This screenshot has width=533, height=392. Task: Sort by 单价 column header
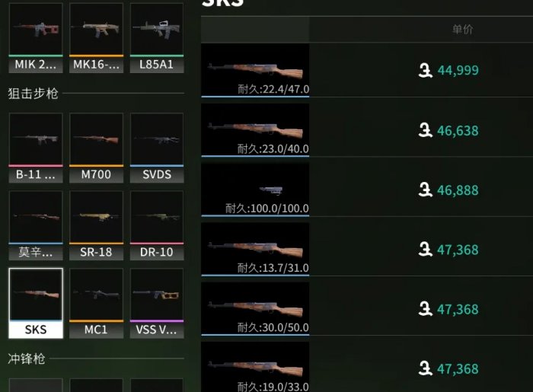[462, 29]
